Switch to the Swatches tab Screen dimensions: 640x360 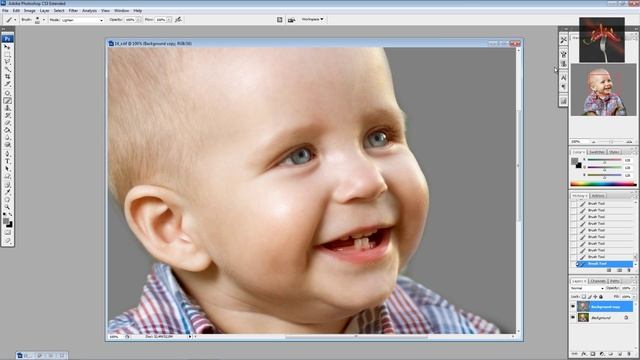597,152
